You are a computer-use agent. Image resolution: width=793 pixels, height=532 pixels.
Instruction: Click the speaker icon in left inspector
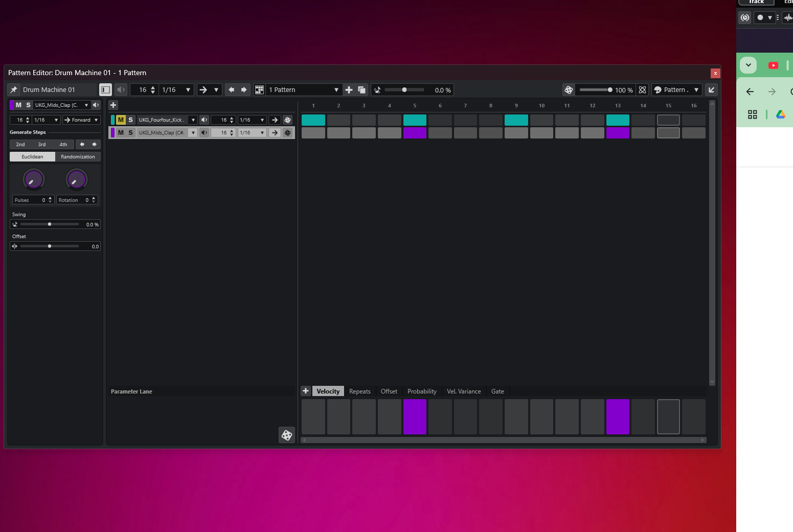(96, 105)
